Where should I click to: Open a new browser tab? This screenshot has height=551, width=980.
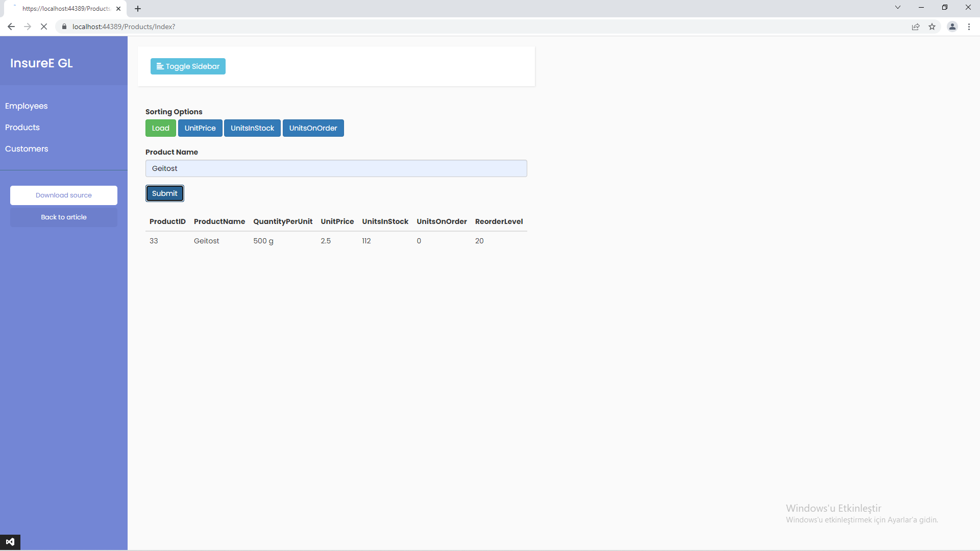(138, 9)
